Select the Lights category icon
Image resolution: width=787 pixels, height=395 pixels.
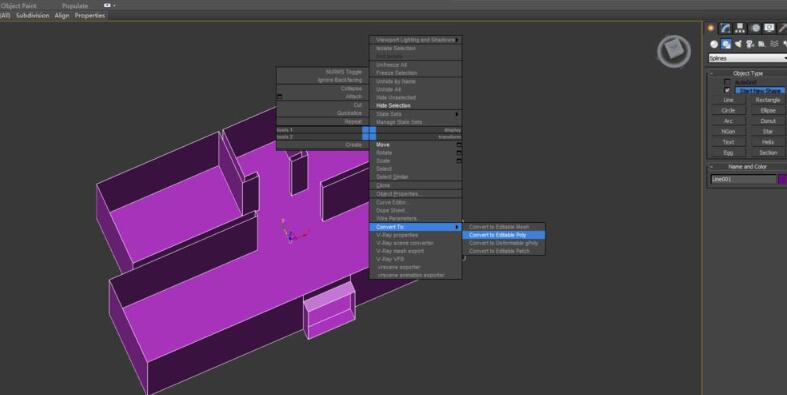point(738,44)
